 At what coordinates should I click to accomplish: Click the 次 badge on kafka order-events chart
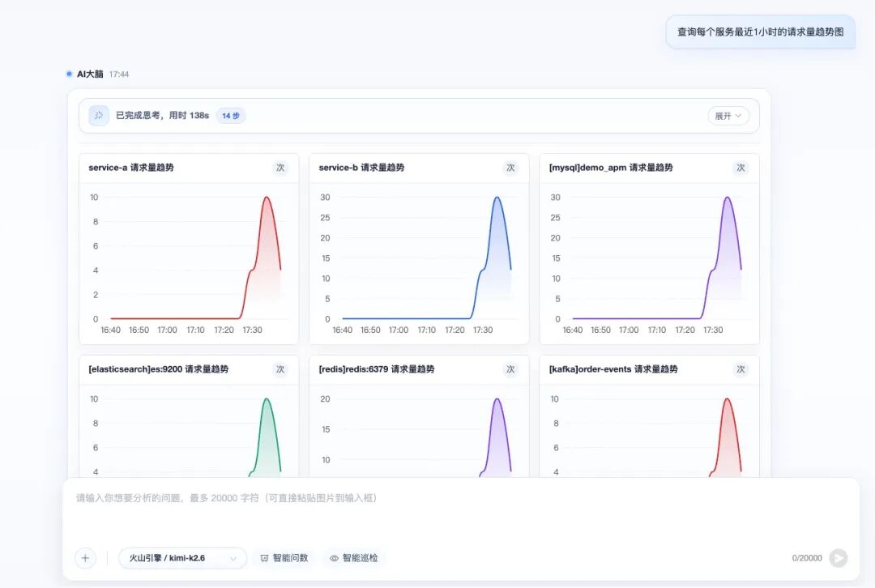pyautogui.click(x=741, y=369)
